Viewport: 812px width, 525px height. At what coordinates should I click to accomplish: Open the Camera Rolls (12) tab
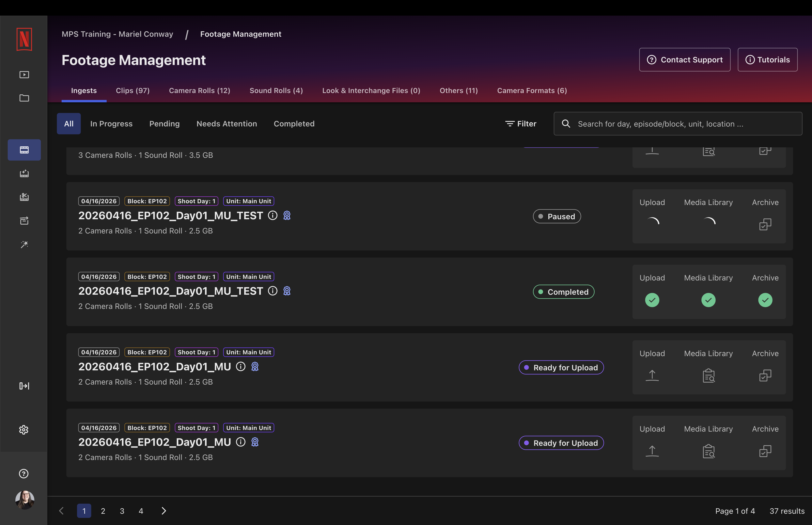pos(199,91)
